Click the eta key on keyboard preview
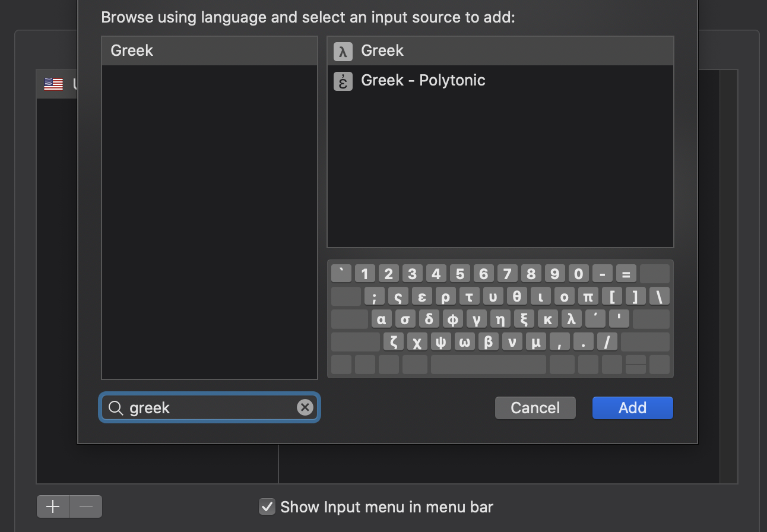The width and height of the screenshot is (767, 532). (x=500, y=319)
